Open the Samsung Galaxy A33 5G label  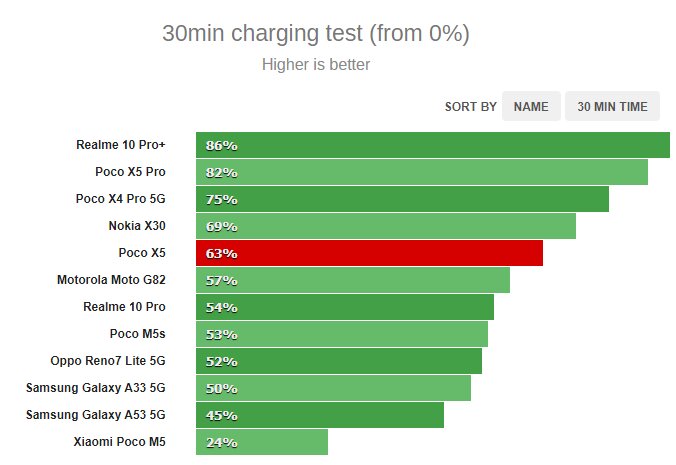coord(96,388)
